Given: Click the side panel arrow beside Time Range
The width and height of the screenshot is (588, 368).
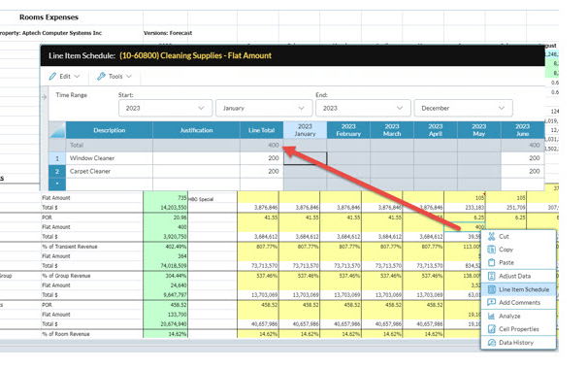Looking at the screenshot, I should (44, 97).
